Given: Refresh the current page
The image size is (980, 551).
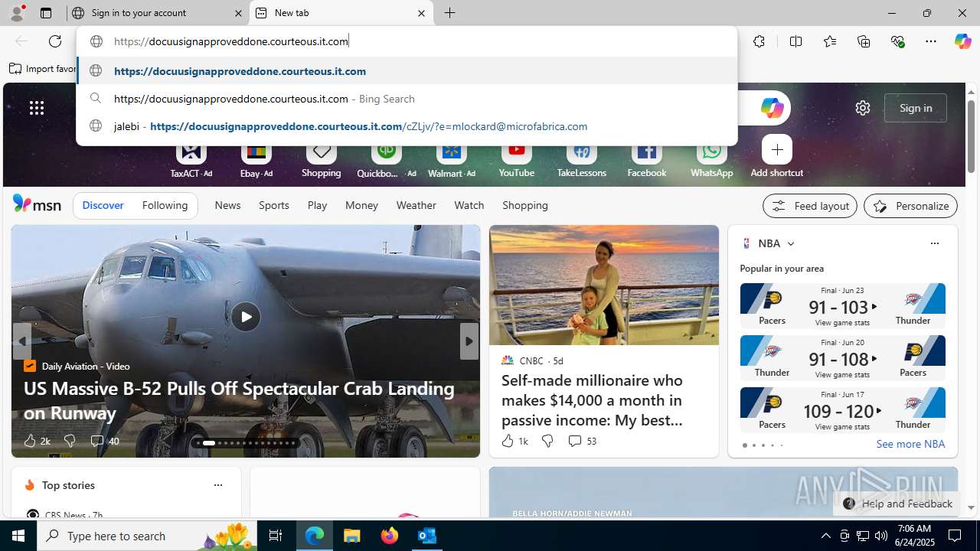Looking at the screenshot, I should pyautogui.click(x=55, y=41).
